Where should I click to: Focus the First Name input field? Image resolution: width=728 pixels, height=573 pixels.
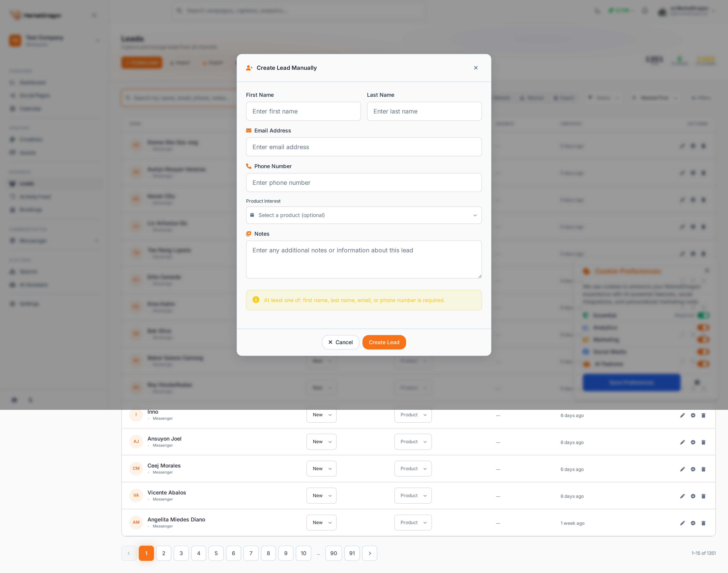point(303,111)
